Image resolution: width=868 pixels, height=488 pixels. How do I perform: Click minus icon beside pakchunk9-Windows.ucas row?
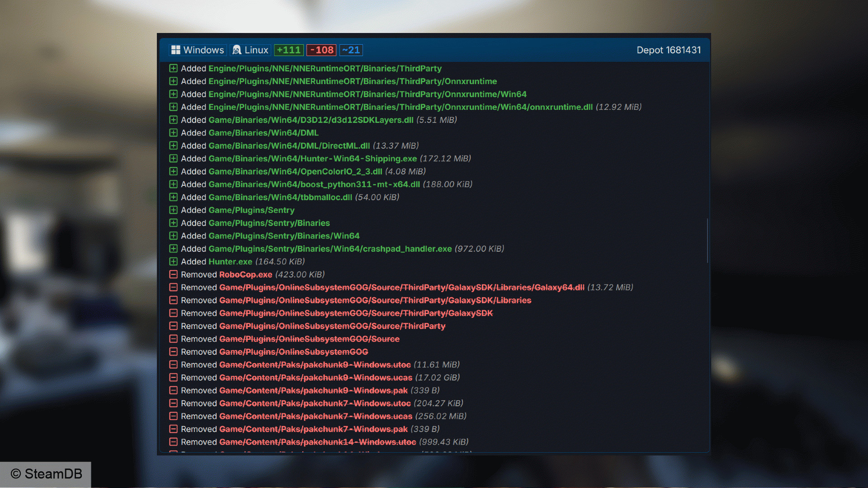(173, 377)
